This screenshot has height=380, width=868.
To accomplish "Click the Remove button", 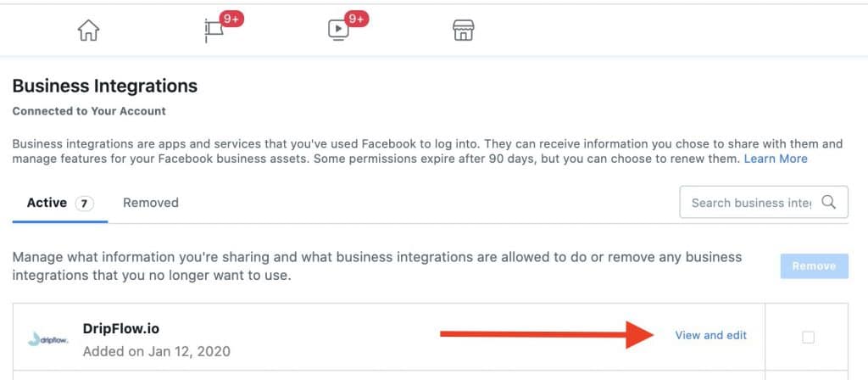I will [815, 265].
